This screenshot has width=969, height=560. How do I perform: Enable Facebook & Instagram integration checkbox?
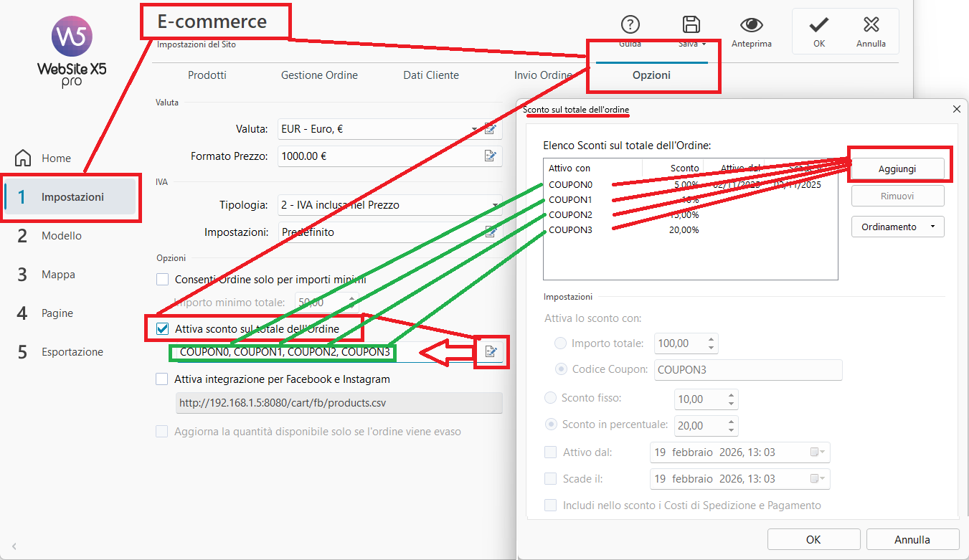162,379
